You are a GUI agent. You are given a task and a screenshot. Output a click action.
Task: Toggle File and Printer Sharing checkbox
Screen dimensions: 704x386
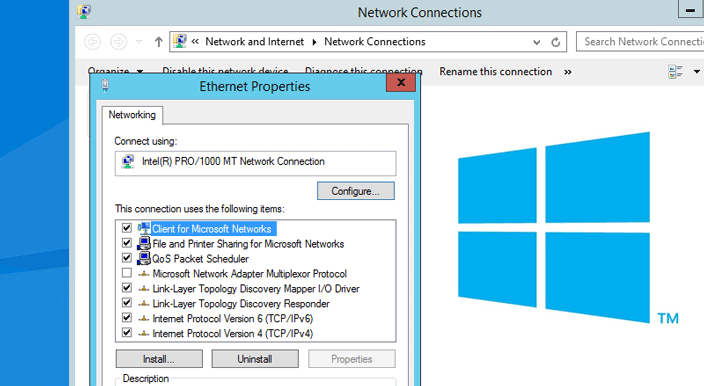click(x=127, y=243)
